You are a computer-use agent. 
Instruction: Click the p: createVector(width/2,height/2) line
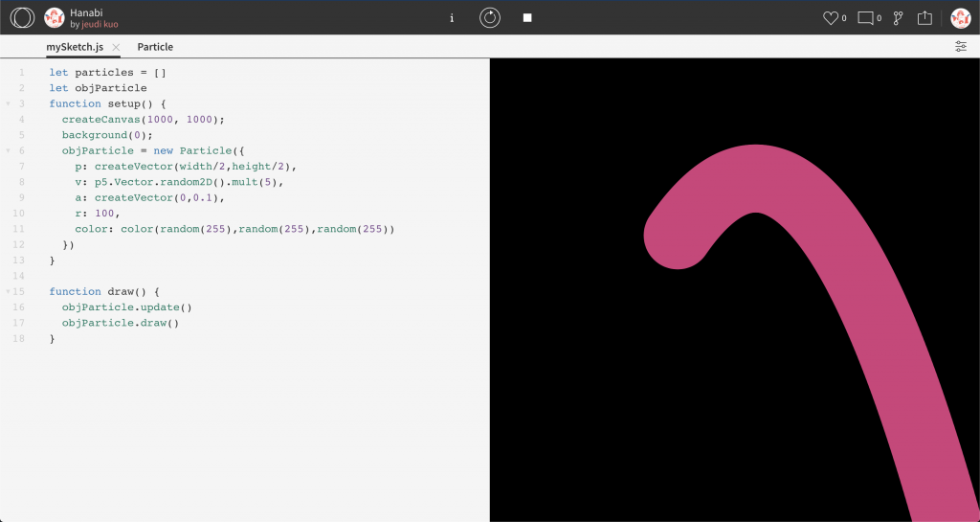pos(186,167)
